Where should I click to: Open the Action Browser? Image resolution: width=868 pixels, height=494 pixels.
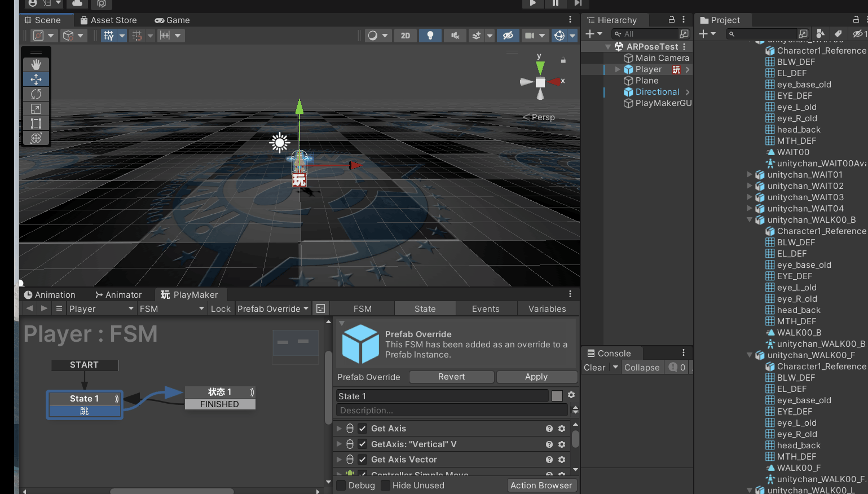click(x=541, y=485)
